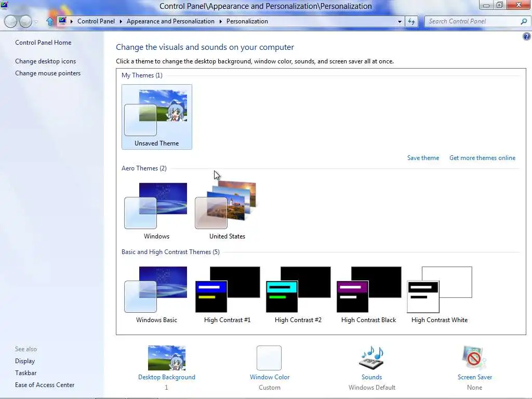
Task: Select the Unsaved Theme thumbnail
Action: [x=156, y=117]
